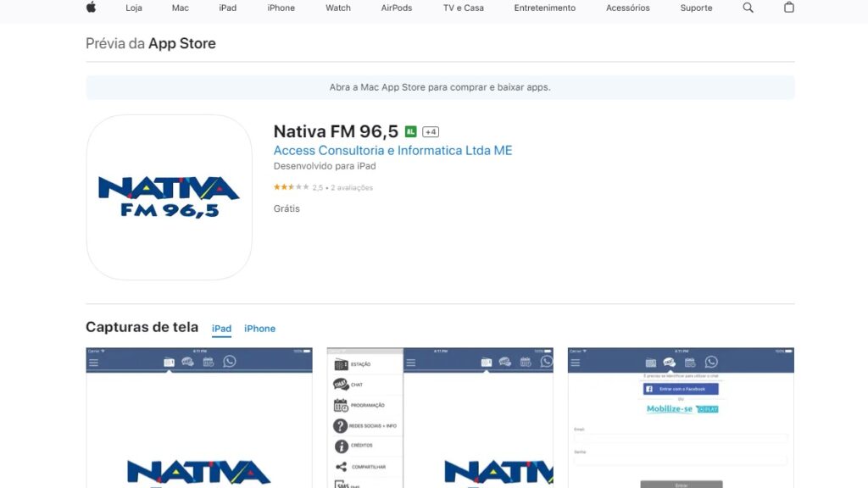
Task: Open the Watch menu item
Action: pyautogui.click(x=337, y=8)
